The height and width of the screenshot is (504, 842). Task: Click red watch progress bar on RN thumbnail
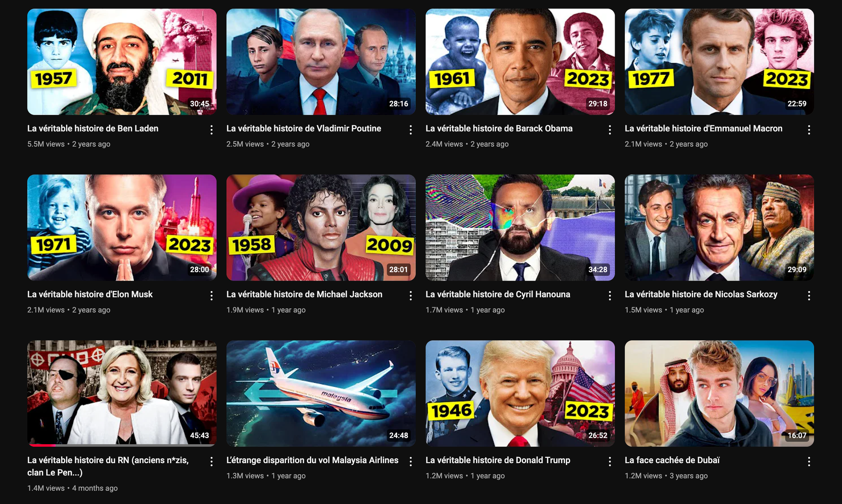[42, 445]
